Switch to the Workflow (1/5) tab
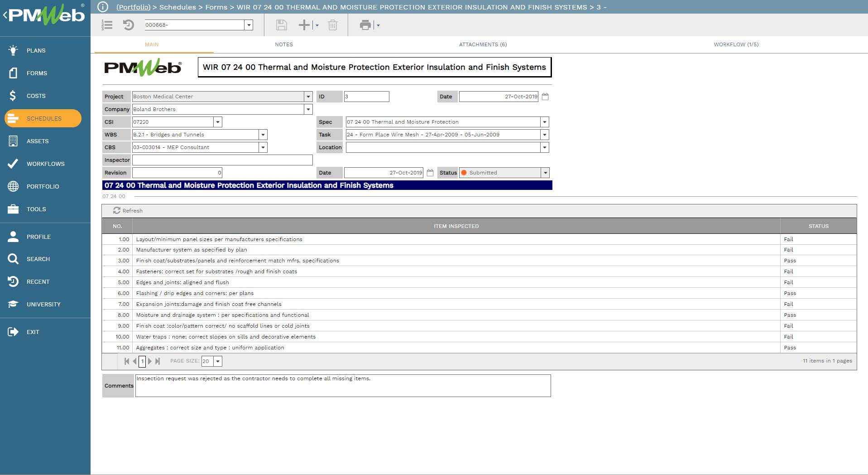The width and height of the screenshot is (868, 475). pos(736,44)
